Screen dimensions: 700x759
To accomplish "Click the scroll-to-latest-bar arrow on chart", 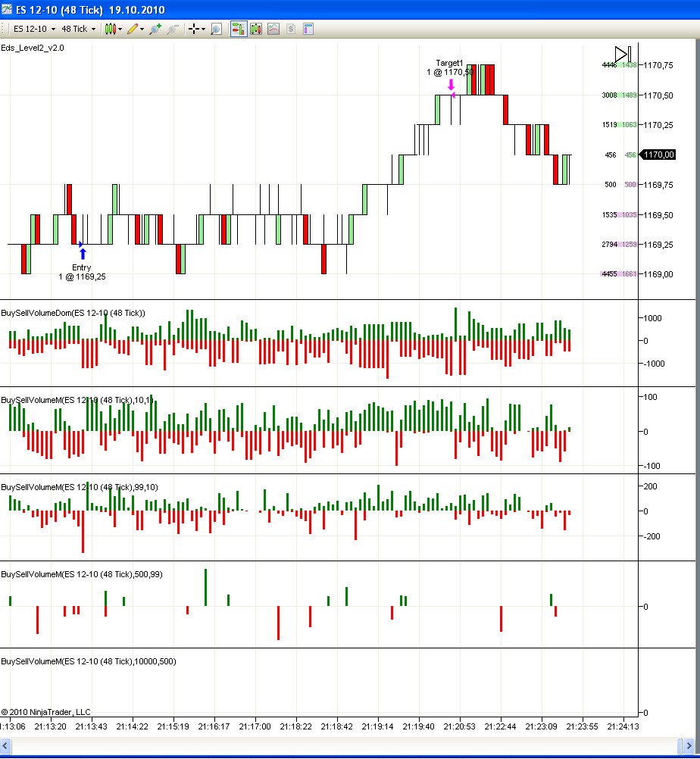I will click(622, 54).
